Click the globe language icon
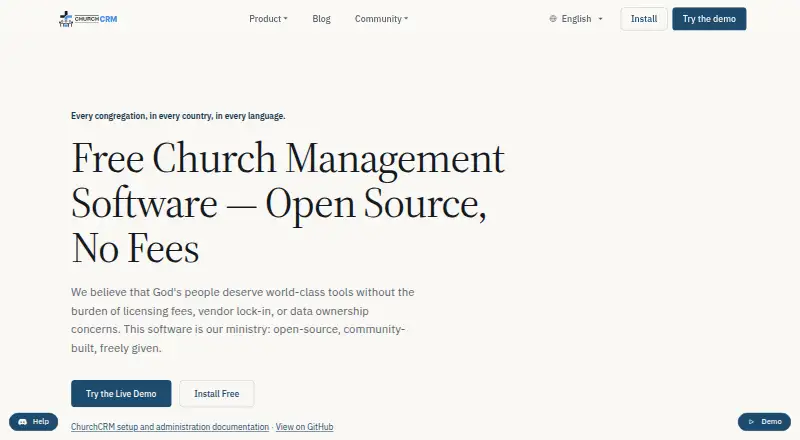Screen dimensions: 800x440 click(553, 19)
